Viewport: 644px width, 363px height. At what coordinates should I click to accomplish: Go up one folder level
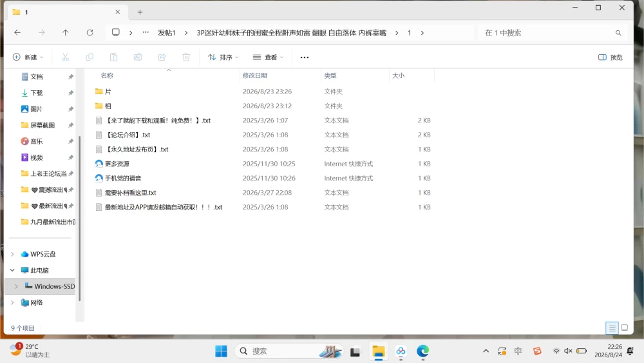pos(65,32)
